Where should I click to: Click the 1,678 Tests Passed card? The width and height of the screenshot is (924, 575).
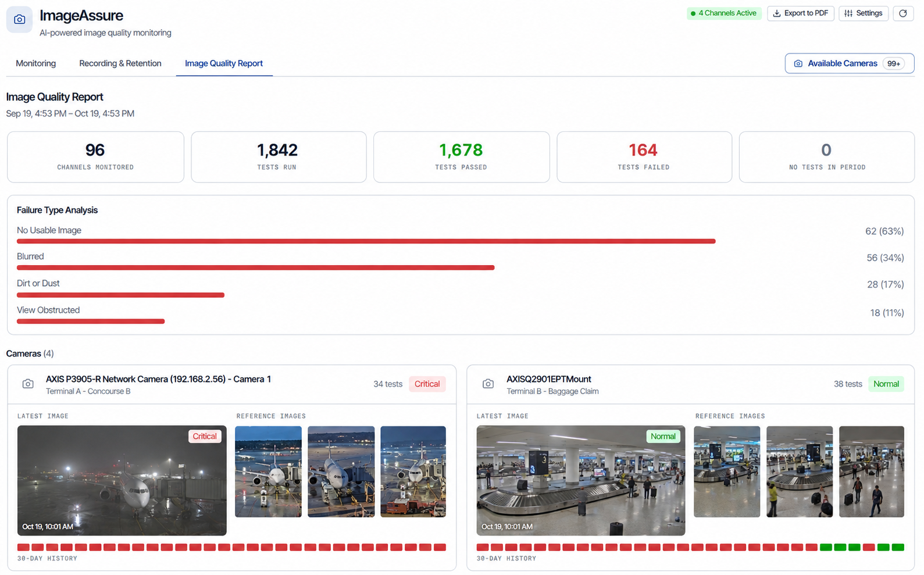point(461,157)
